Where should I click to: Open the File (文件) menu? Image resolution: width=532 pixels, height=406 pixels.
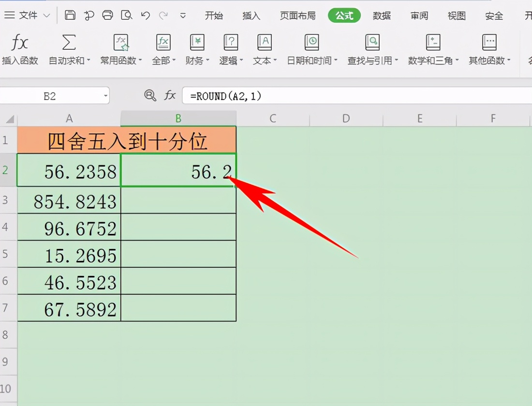click(x=27, y=15)
